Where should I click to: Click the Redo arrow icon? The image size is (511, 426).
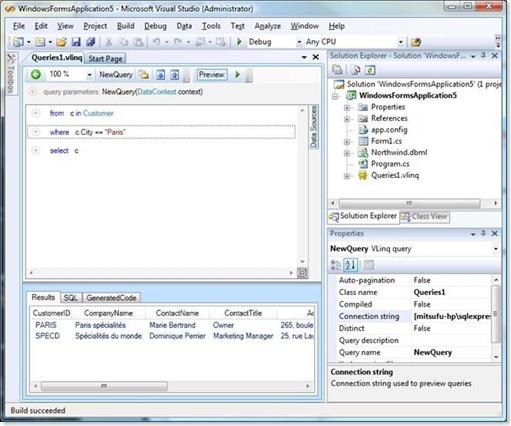coord(178,42)
